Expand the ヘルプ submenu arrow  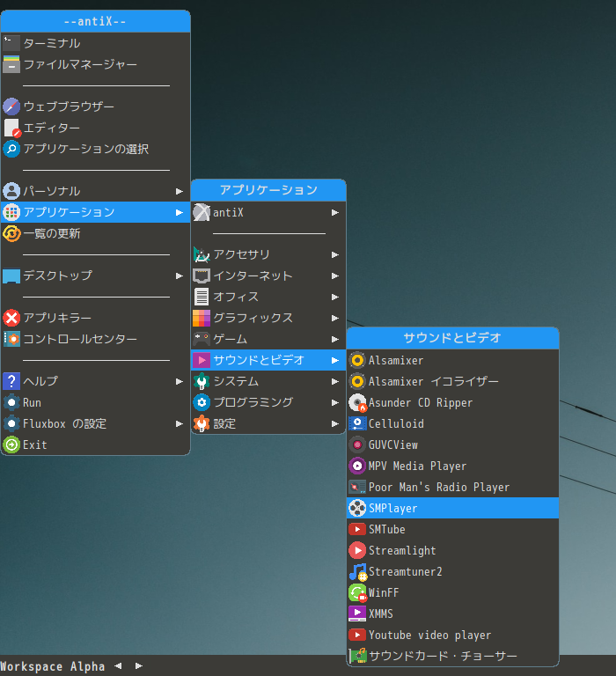(180, 381)
